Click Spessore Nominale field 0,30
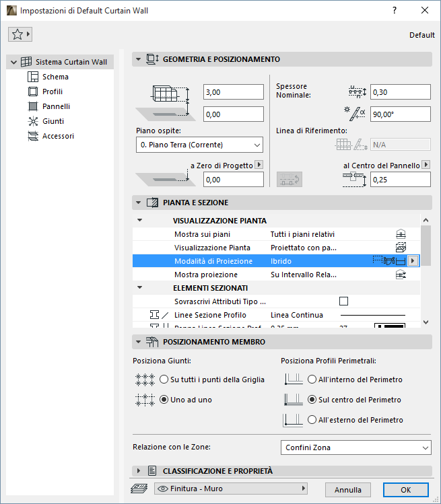Viewport: 441px width, 504px height. click(x=400, y=92)
